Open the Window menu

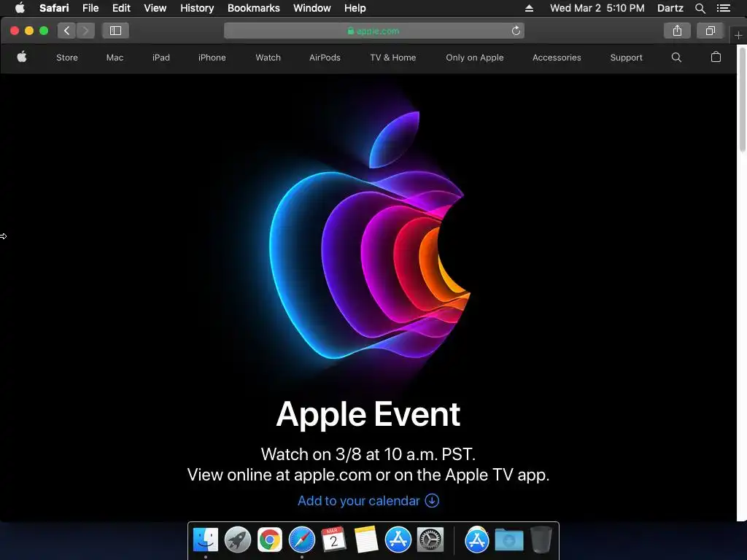(x=312, y=8)
